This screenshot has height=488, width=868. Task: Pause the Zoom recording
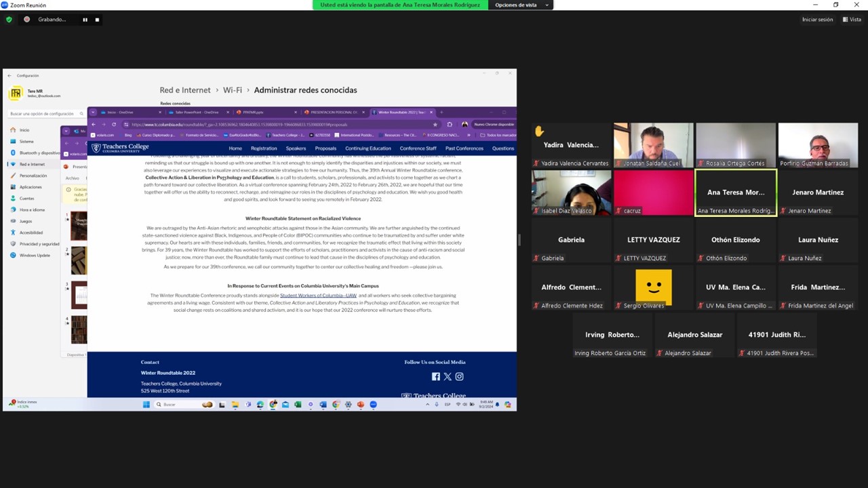85,20
